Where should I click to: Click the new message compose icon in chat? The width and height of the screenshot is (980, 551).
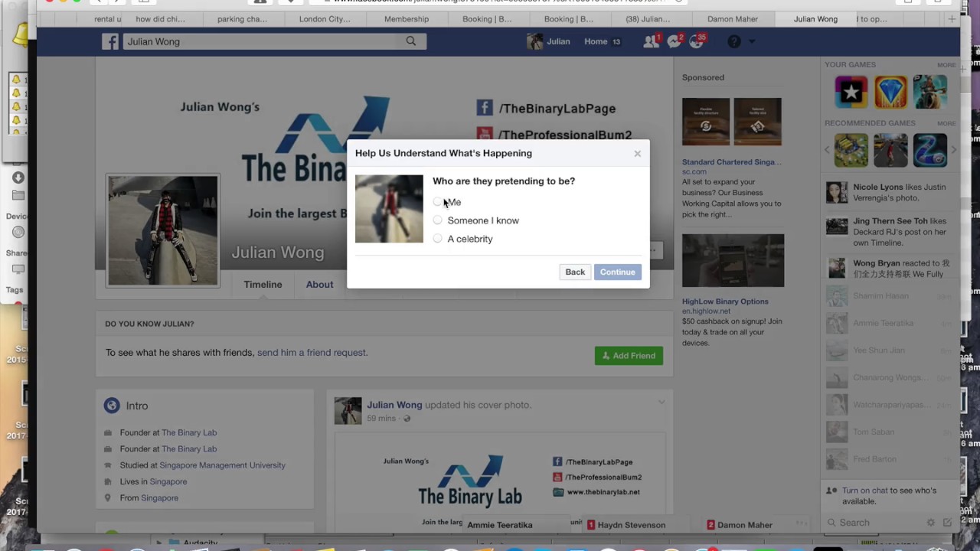947,523
